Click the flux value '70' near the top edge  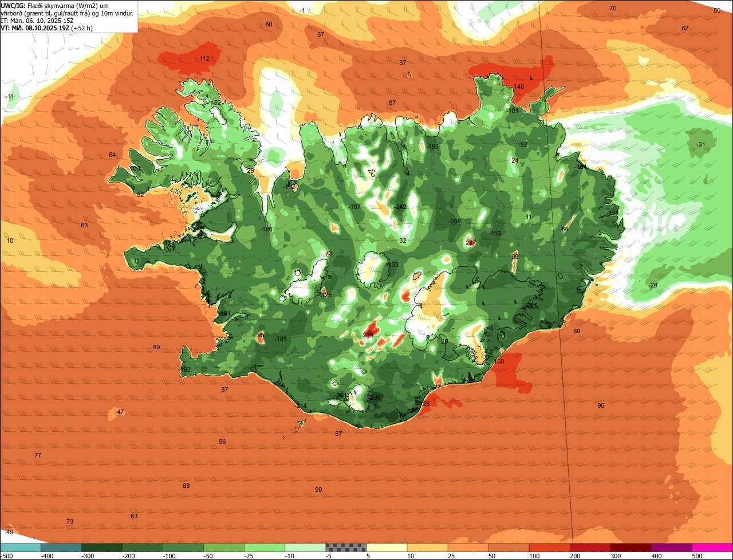click(x=613, y=9)
